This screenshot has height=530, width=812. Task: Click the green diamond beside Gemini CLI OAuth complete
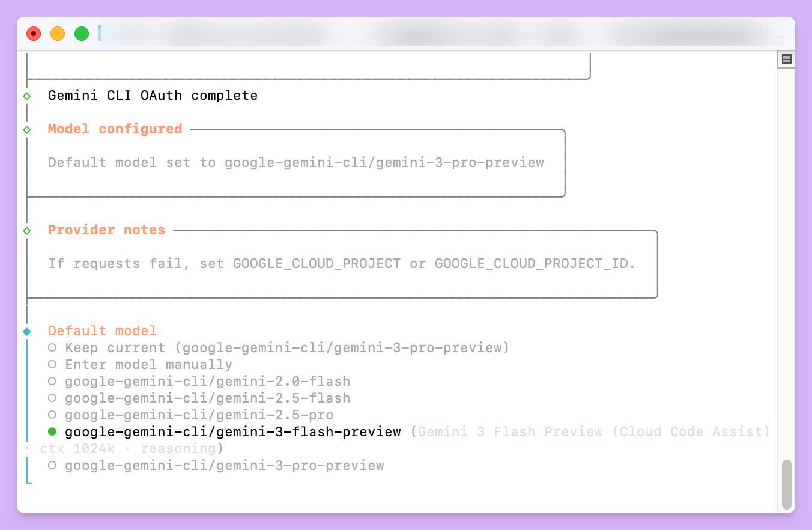[26, 96]
